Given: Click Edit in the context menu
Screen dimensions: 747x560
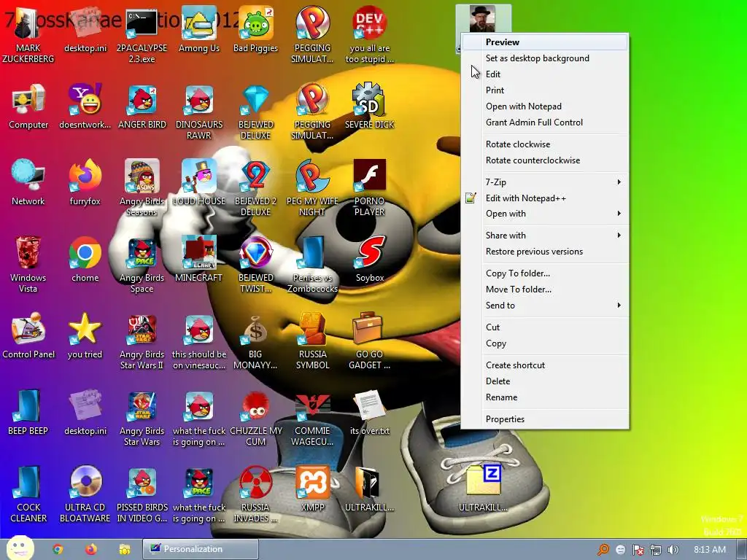Looking at the screenshot, I should 546,74.
